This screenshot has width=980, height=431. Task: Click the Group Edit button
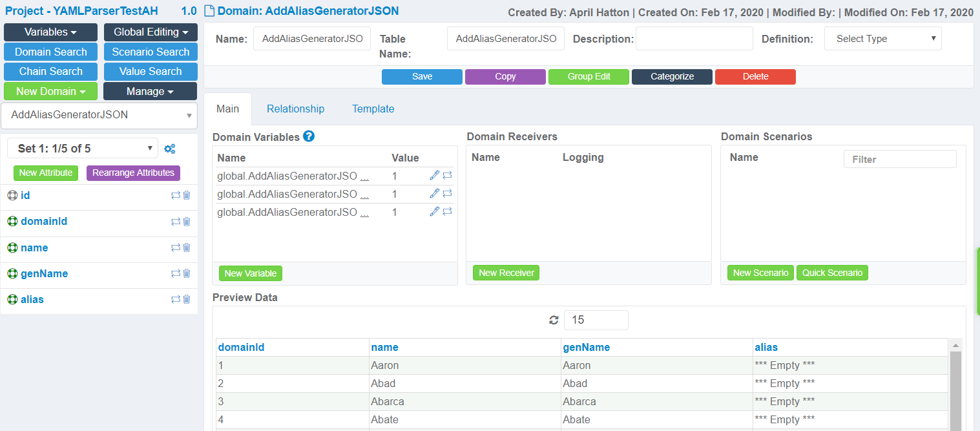point(589,76)
